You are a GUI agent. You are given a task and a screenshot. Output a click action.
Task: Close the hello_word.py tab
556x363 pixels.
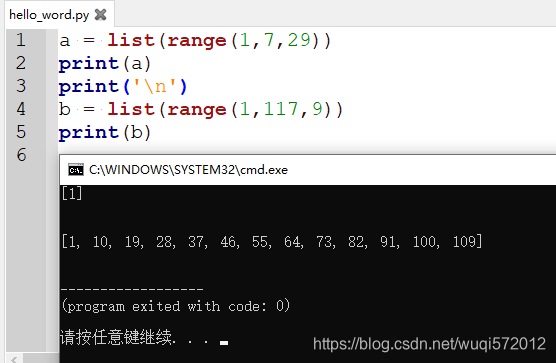point(100,15)
